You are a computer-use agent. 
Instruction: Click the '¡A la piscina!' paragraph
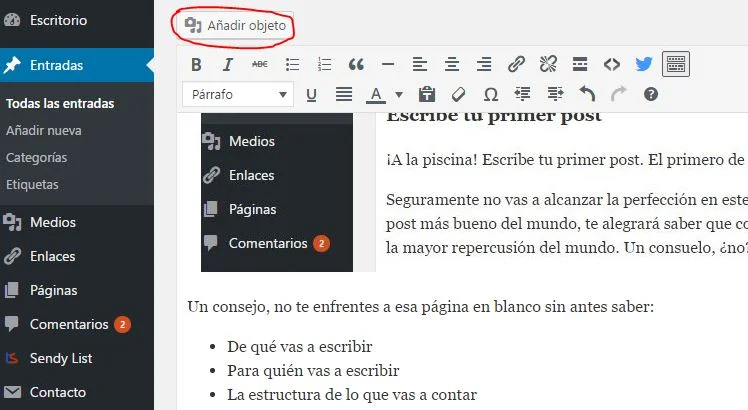pyautogui.click(x=566, y=159)
